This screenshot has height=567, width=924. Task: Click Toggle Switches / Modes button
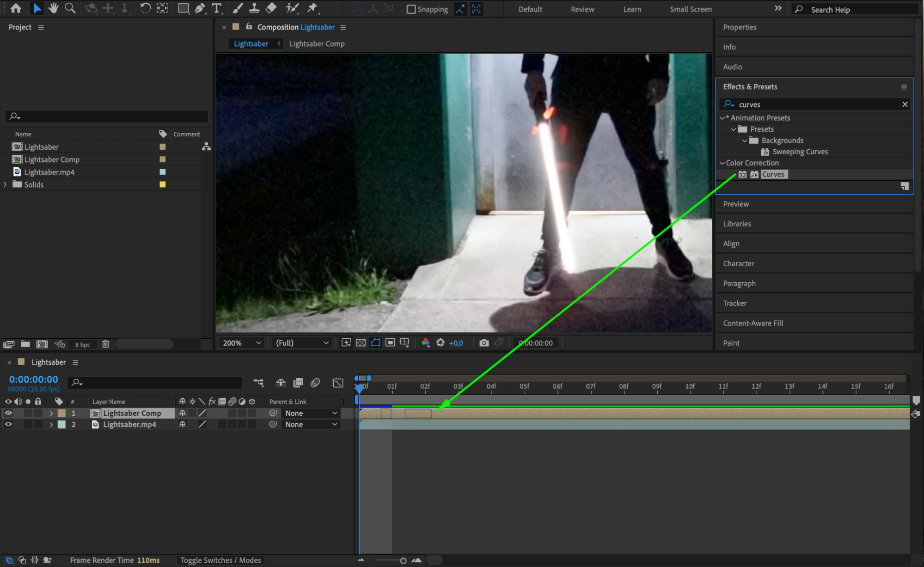click(220, 560)
